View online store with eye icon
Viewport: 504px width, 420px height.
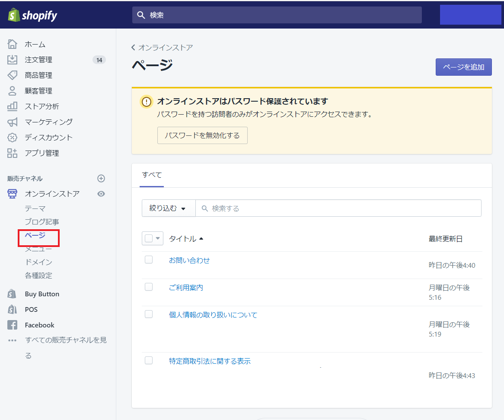pos(101,194)
